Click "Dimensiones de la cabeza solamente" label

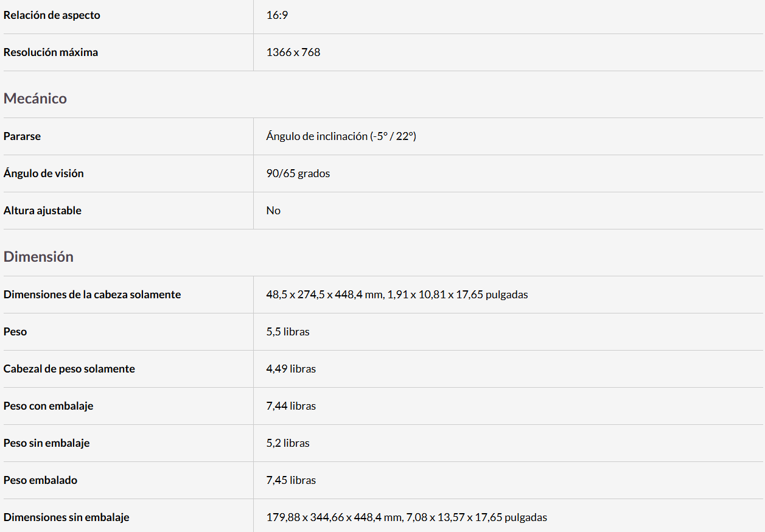(x=92, y=295)
